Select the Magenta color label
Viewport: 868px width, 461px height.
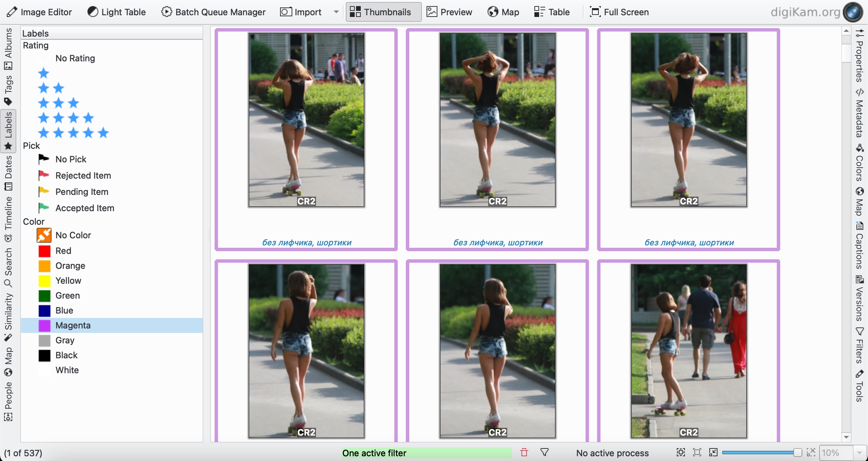point(112,325)
